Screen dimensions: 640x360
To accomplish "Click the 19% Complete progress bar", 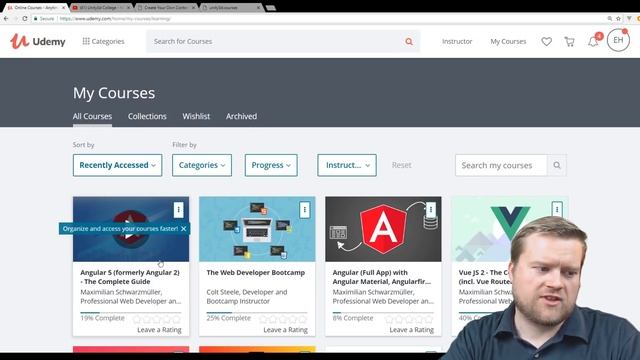I will click(x=131, y=313).
